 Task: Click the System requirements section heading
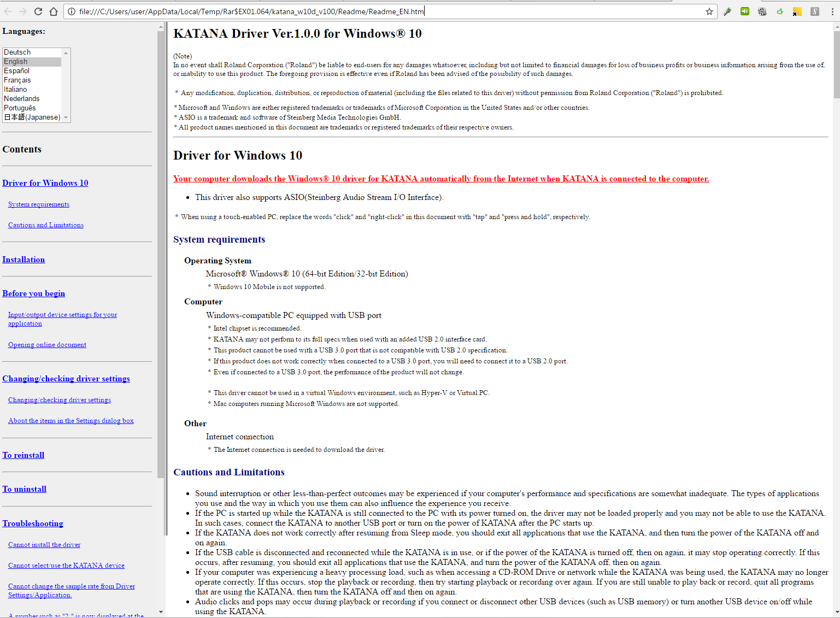click(x=219, y=239)
